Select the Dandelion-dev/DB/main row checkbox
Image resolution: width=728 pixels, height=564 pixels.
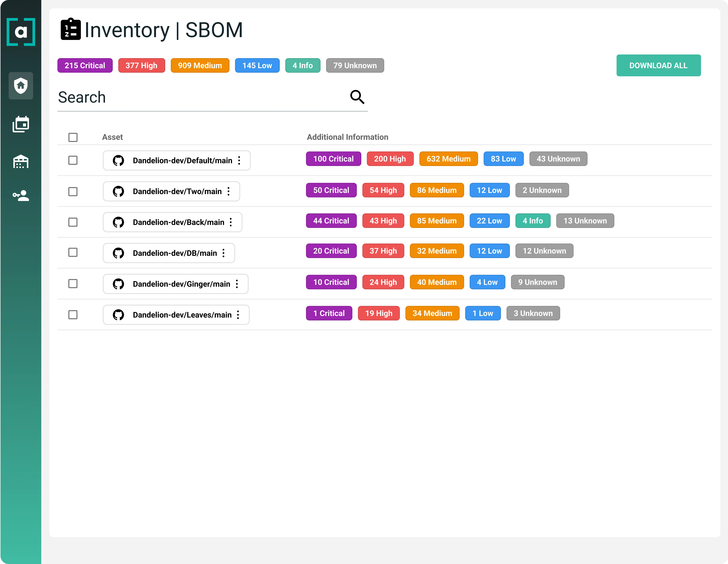coord(73,253)
